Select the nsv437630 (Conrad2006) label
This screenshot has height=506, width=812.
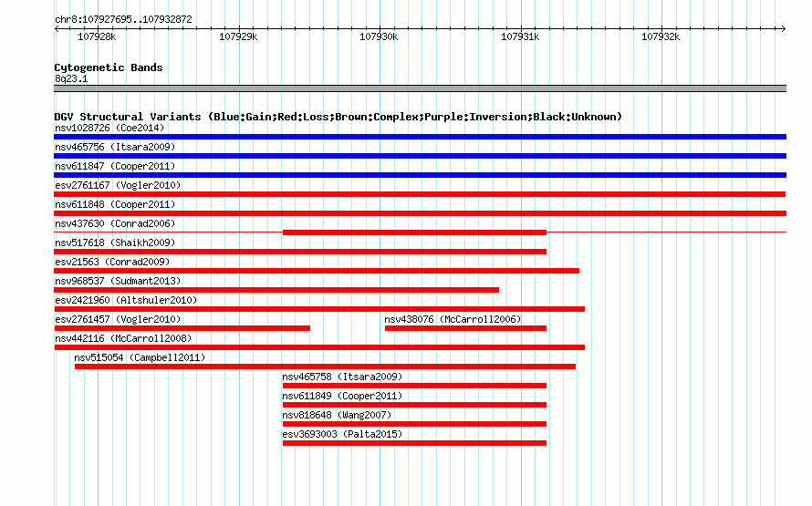(115, 223)
